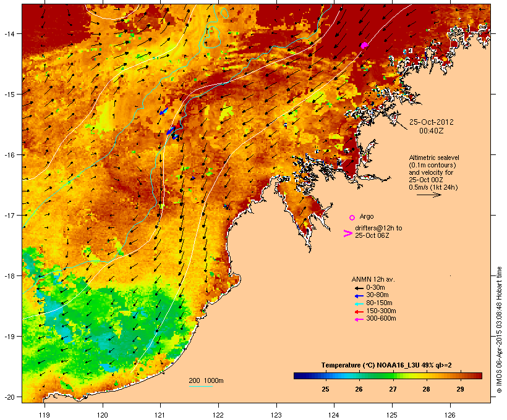Click the '300-600m' depth label
Screen dimensions: 507x420
(x=381, y=319)
